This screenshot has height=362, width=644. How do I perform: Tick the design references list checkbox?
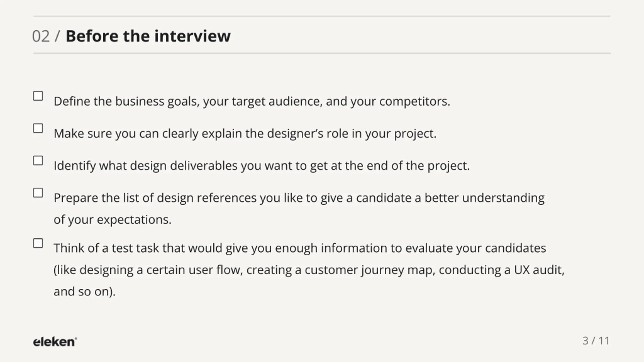tap(38, 193)
